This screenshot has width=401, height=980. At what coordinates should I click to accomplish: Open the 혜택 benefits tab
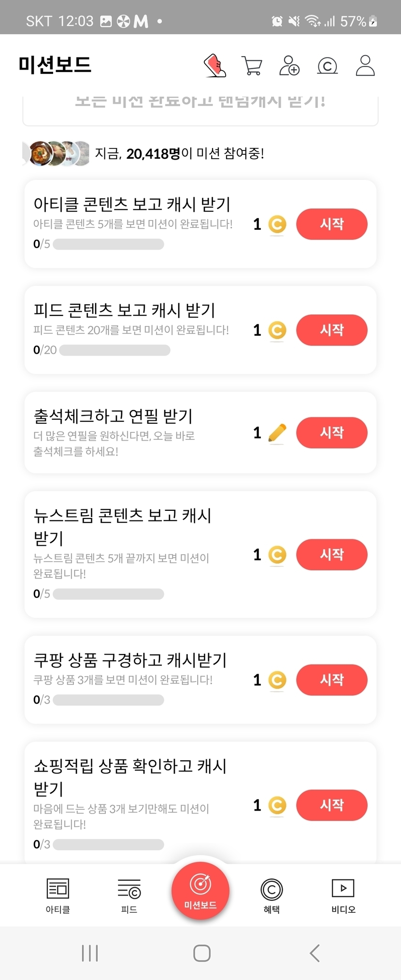click(x=272, y=896)
